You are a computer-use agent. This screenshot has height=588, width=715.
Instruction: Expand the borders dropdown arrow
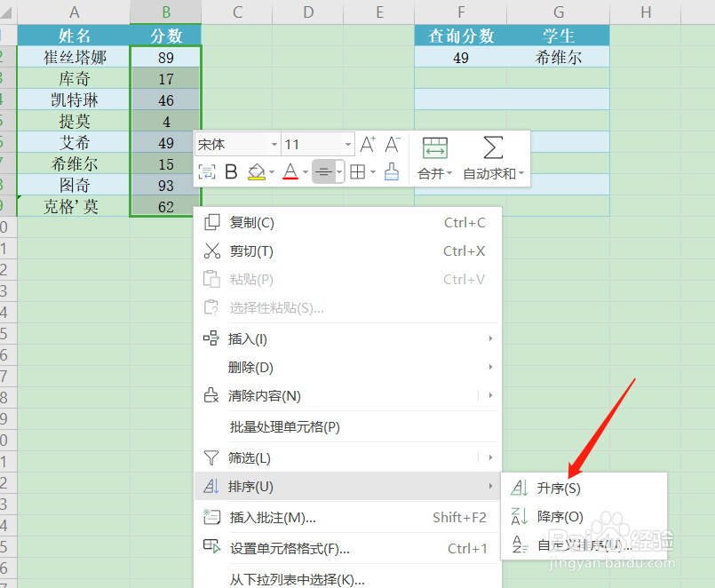tap(373, 172)
